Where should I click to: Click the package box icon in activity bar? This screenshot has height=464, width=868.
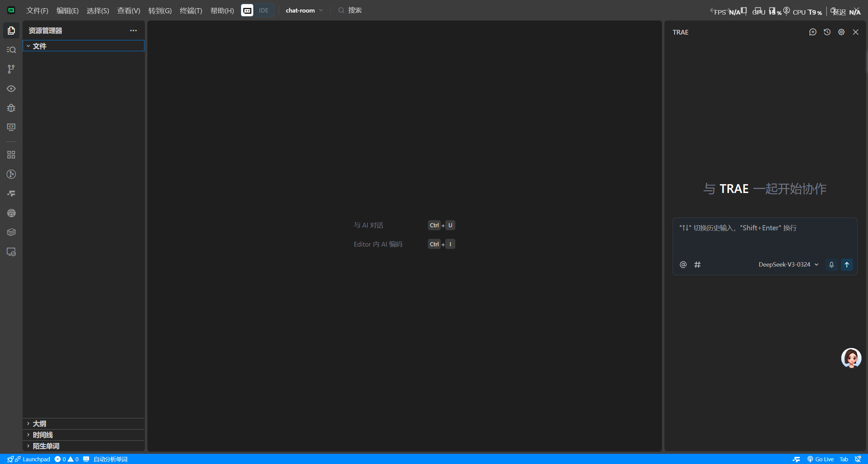click(x=11, y=232)
